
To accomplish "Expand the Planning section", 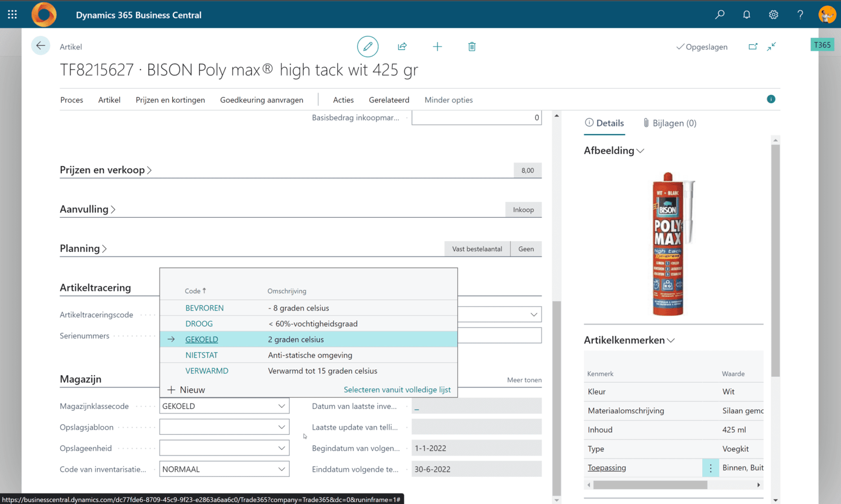I will coord(83,248).
